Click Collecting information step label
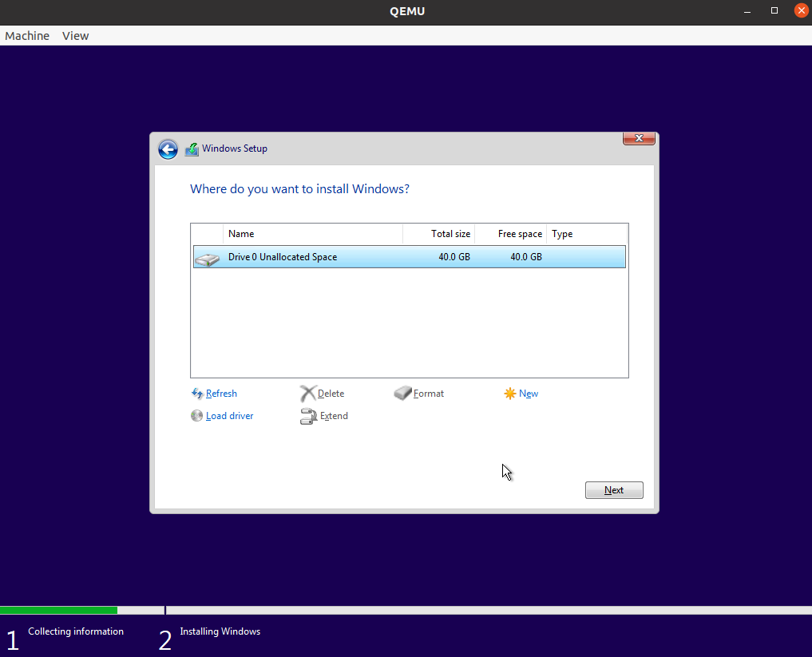Viewport: 812px width, 657px height. (x=76, y=631)
